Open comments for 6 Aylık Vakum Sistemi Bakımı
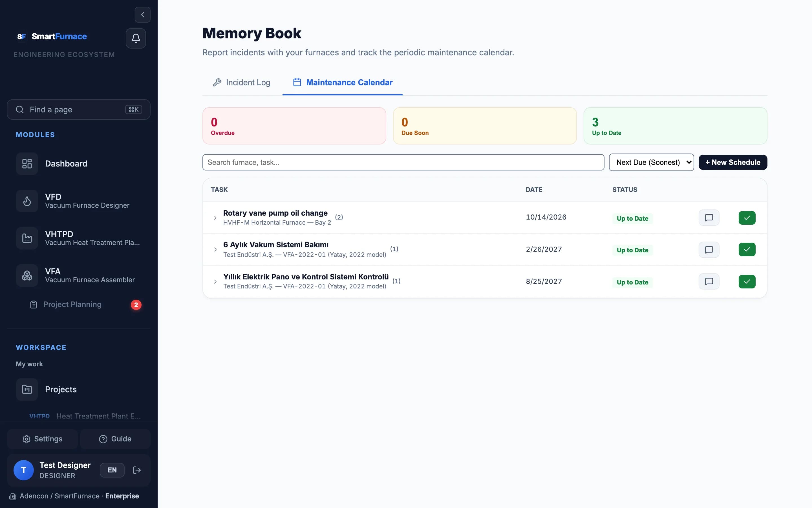The width and height of the screenshot is (812, 508). click(709, 250)
